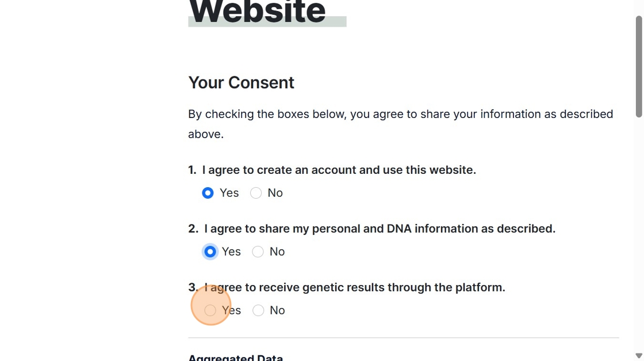Click the "Yes" label text under question 1
This screenshot has width=644, height=361.
229,193
